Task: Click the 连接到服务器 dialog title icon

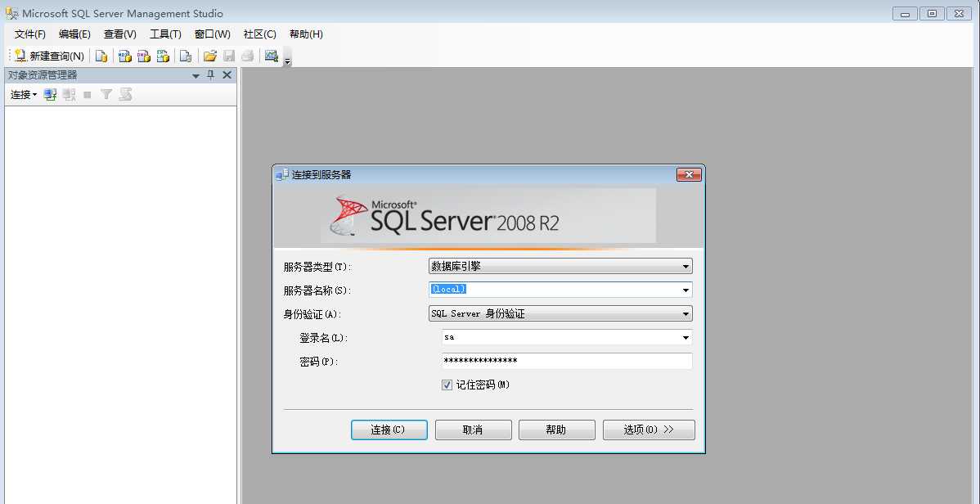Action: click(x=282, y=175)
